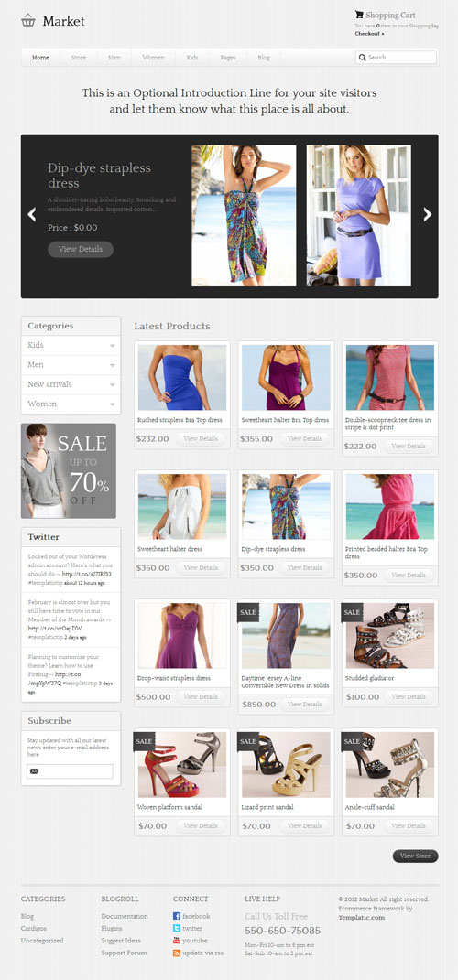Click the search magnifier icon

[362, 58]
